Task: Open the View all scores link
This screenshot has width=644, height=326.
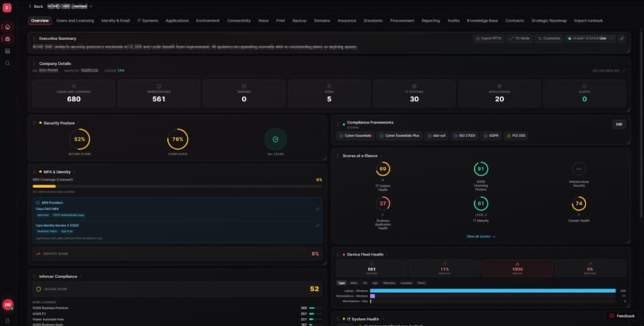Action: (480, 237)
